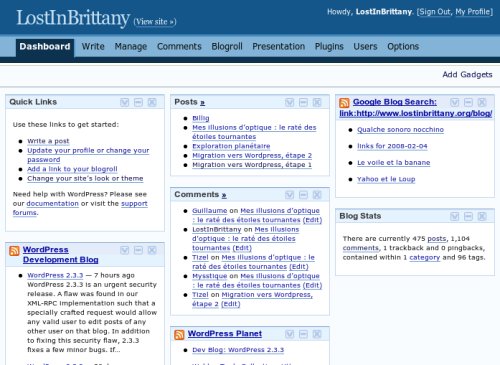500x365 pixels.
Task: Click Add Gadgets
Action: click(x=467, y=75)
